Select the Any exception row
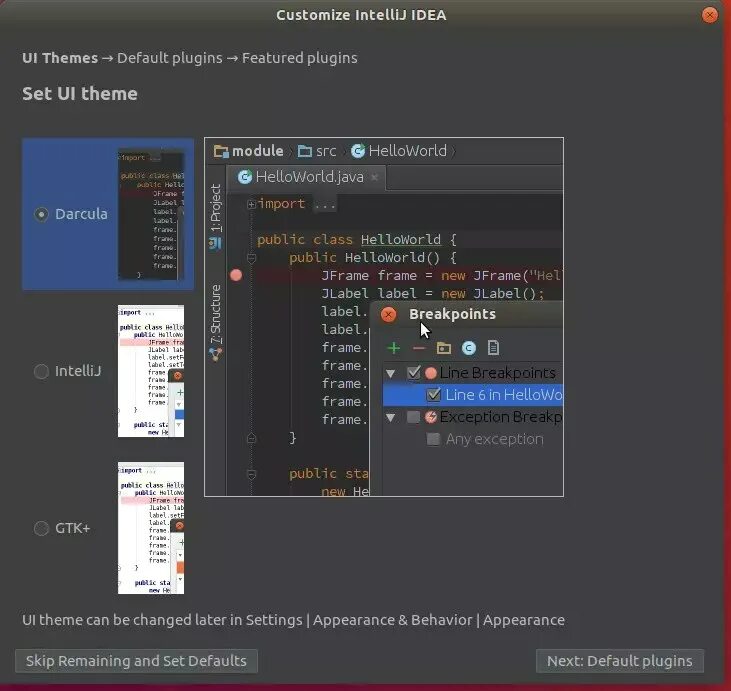 point(473,439)
